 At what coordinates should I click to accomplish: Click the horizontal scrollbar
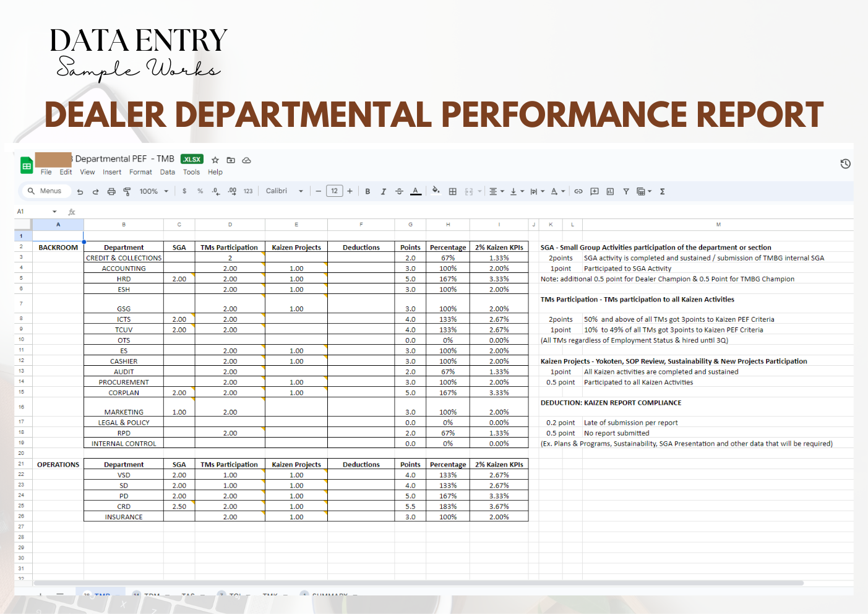(x=418, y=583)
